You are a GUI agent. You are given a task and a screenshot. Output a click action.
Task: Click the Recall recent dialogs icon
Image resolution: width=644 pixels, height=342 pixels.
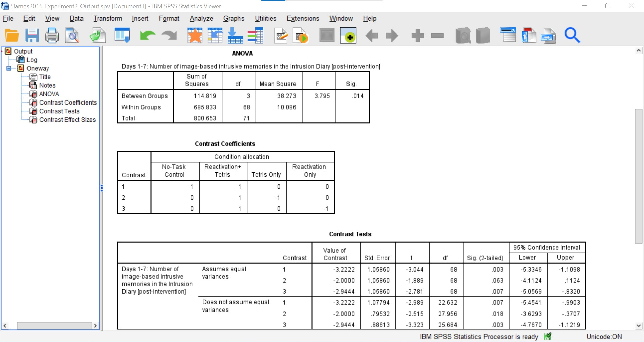click(122, 36)
